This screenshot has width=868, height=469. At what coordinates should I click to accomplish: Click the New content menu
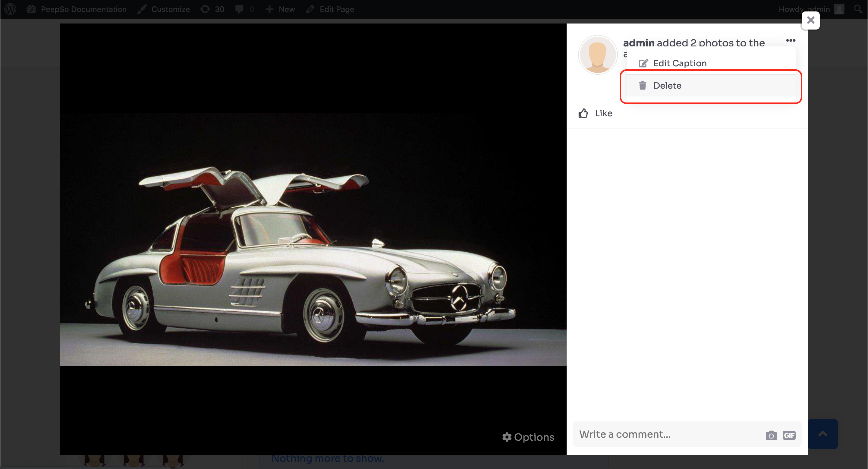(280, 9)
